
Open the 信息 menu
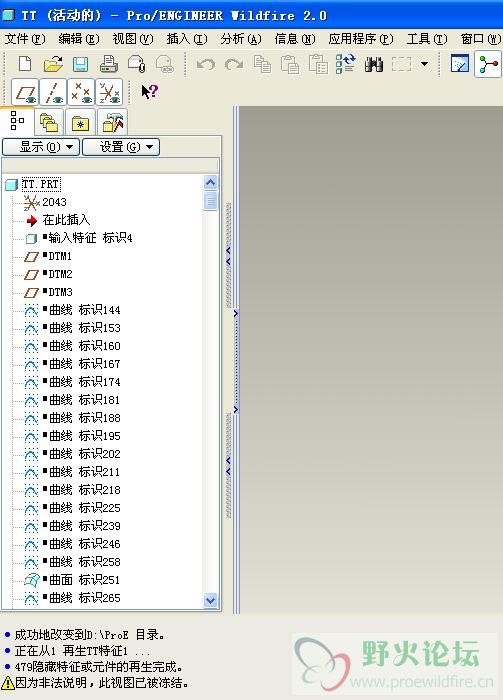click(x=295, y=39)
